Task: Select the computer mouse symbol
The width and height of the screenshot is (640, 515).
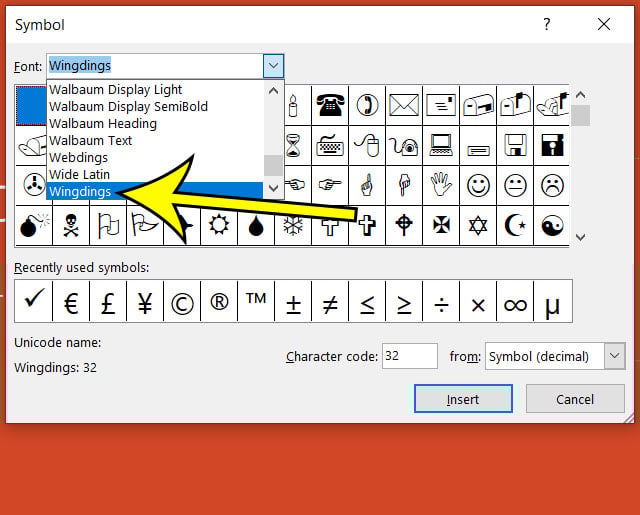Action: tap(367, 145)
